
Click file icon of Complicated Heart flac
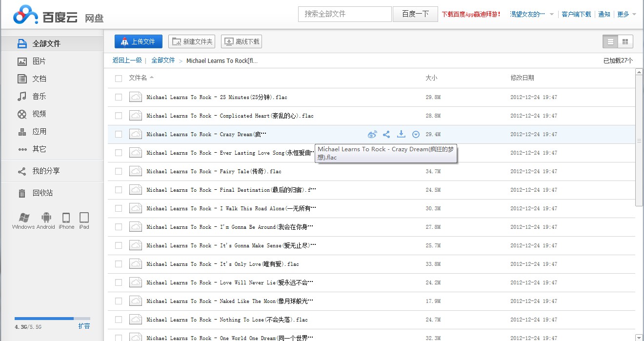coord(135,116)
